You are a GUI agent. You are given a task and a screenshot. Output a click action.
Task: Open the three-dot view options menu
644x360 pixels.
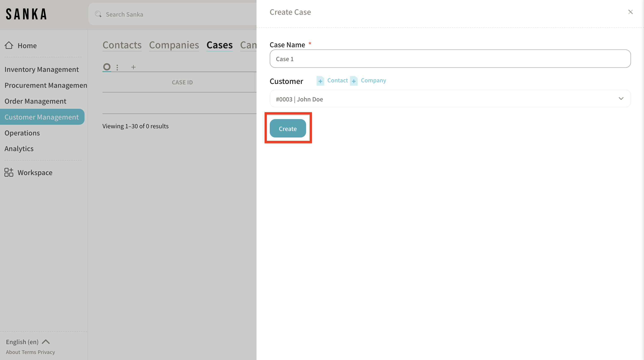tap(117, 67)
